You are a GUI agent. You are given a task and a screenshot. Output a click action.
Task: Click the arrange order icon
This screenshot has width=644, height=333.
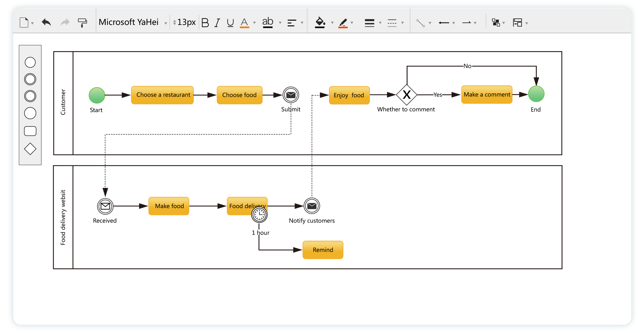click(x=496, y=22)
